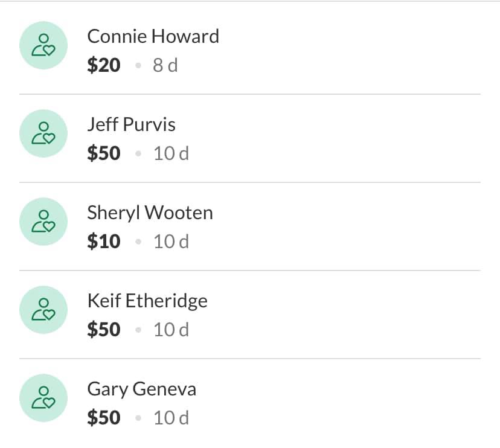Image resolution: width=500 pixels, height=448 pixels.
Task: Select the Keif Etheridge name
Action: (147, 301)
